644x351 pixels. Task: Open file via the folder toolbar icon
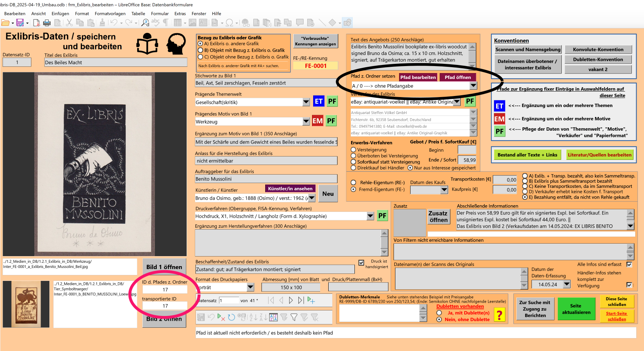point(6,23)
